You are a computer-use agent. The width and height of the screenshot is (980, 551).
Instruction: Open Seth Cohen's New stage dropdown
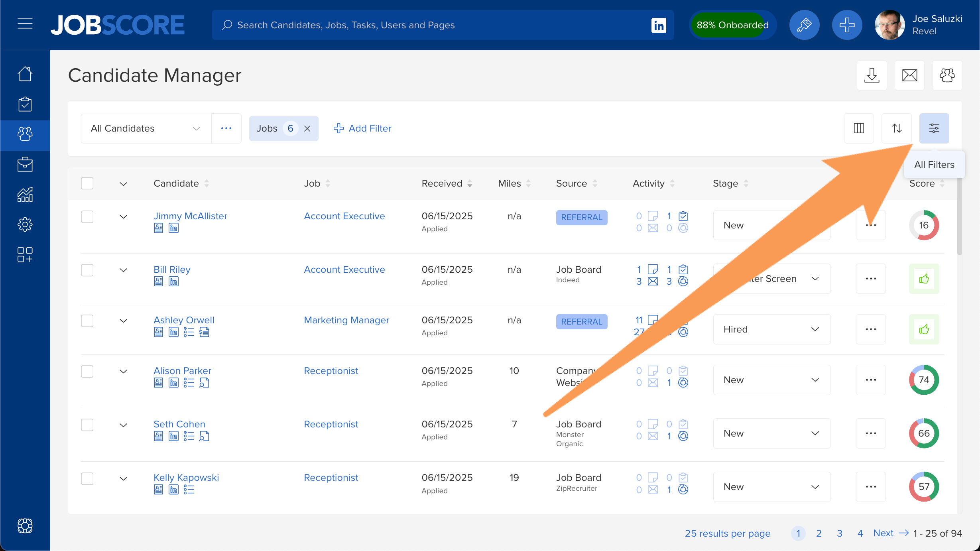coord(771,433)
